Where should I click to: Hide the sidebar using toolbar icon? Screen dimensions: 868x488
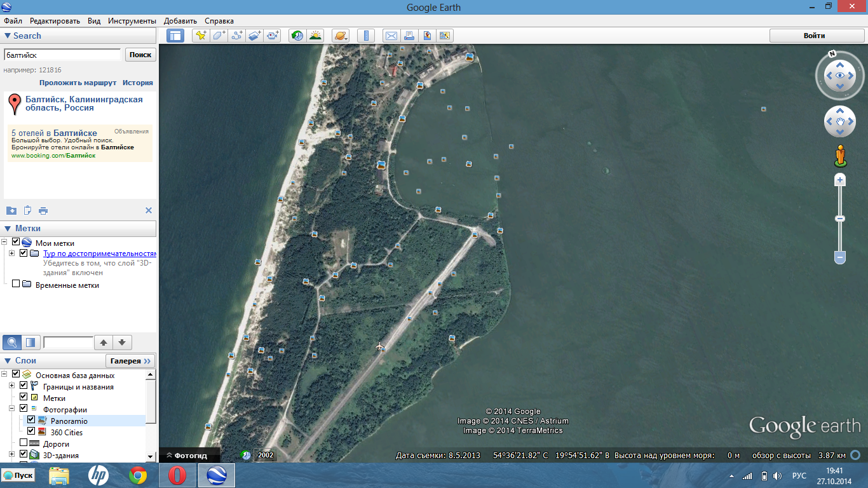pos(175,36)
